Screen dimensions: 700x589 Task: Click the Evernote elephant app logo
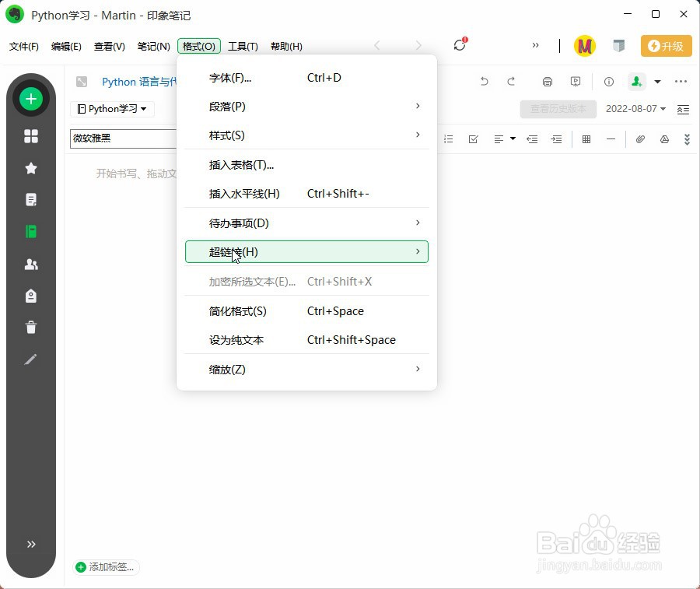[x=15, y=15]
